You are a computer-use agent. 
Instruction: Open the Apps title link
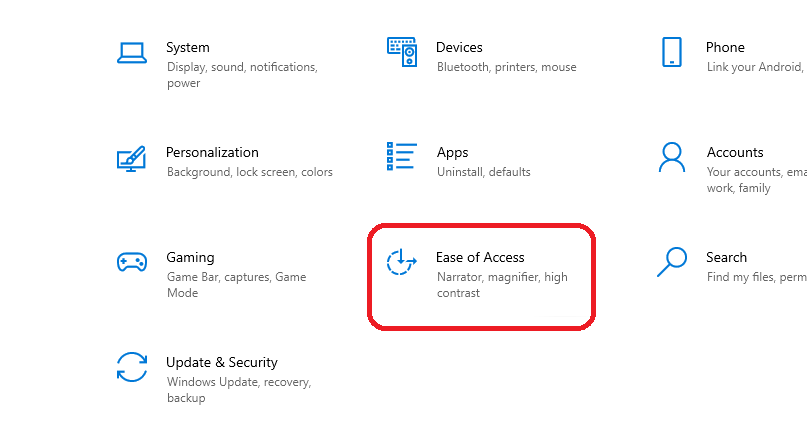click(452, 152)
